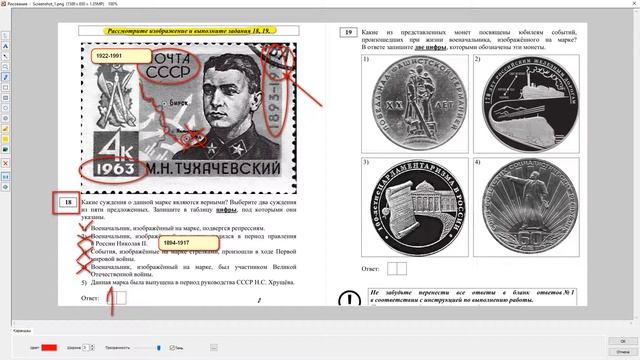Click coin number 2 with train
Image resolution: width=640 pixels, height=360 pixels.
(527, 104)
